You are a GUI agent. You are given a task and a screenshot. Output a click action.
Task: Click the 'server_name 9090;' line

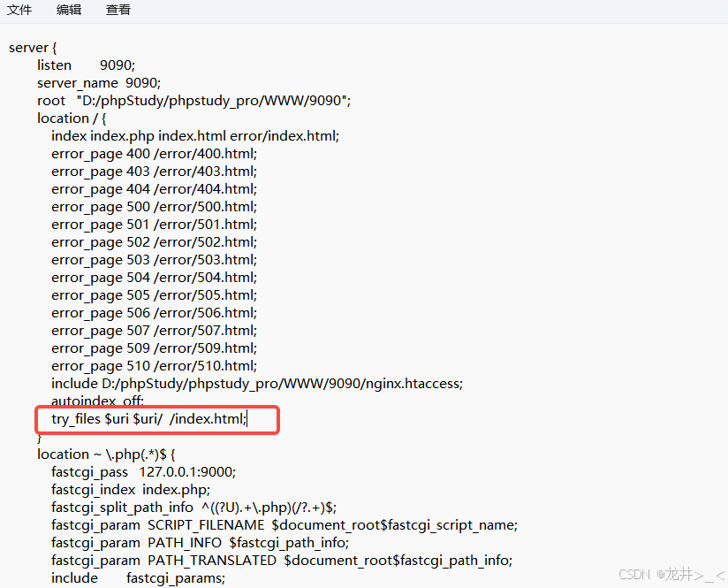pyautogui.click(x=99, y=83)
